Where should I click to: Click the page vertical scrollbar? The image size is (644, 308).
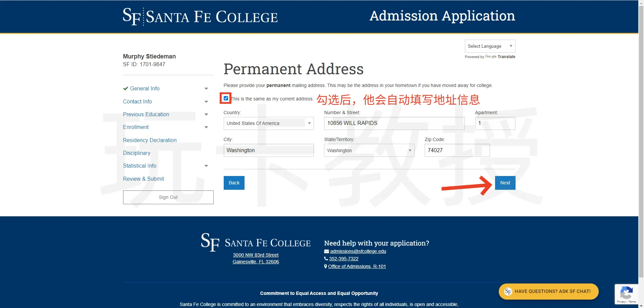click(641, 134)
